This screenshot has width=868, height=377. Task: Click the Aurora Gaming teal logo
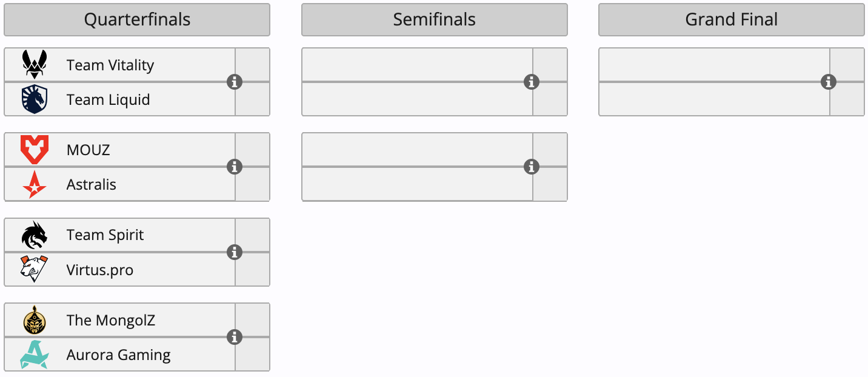(35, 355)
